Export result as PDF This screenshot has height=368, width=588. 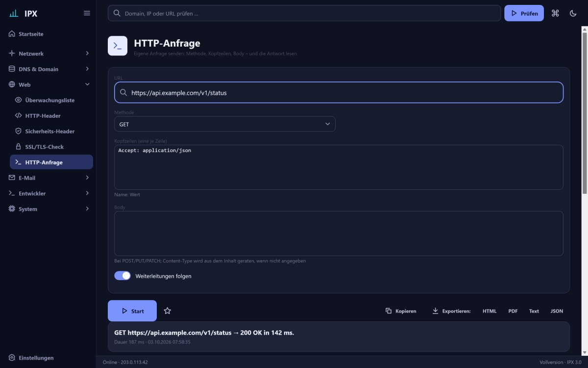click(513, 311)
